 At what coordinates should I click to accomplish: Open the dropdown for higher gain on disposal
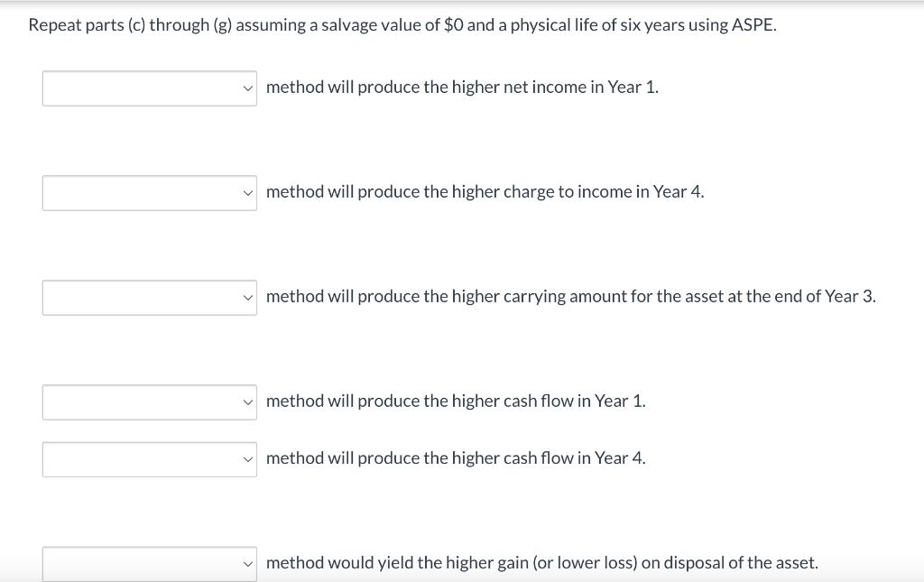click(x=149, y=564)
